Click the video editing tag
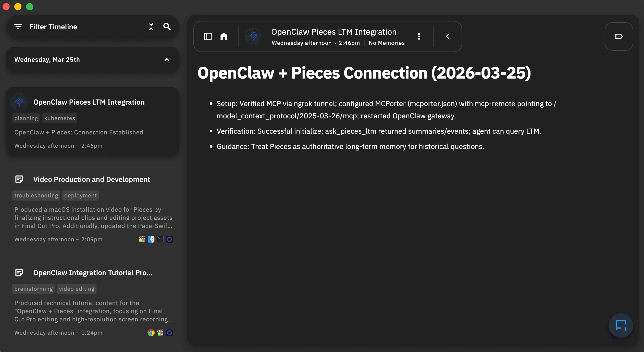The image size is (644, 352). point(77,289)
